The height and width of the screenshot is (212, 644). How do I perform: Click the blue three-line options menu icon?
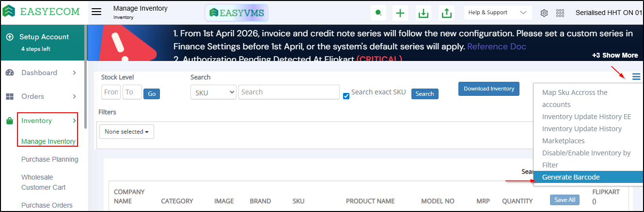[x=636, y=76]
